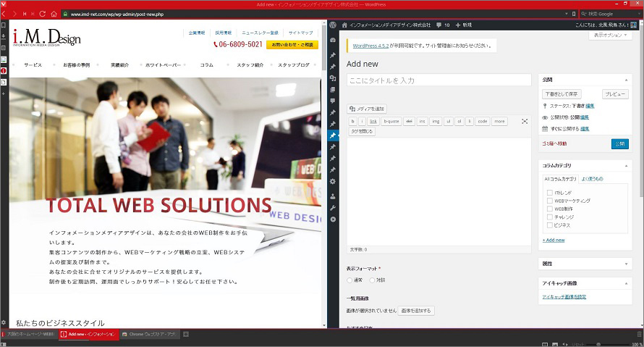Viewport: 644px width, 347px height.
Task: Open the Notes panel in the sidebar
Action: 4,48
